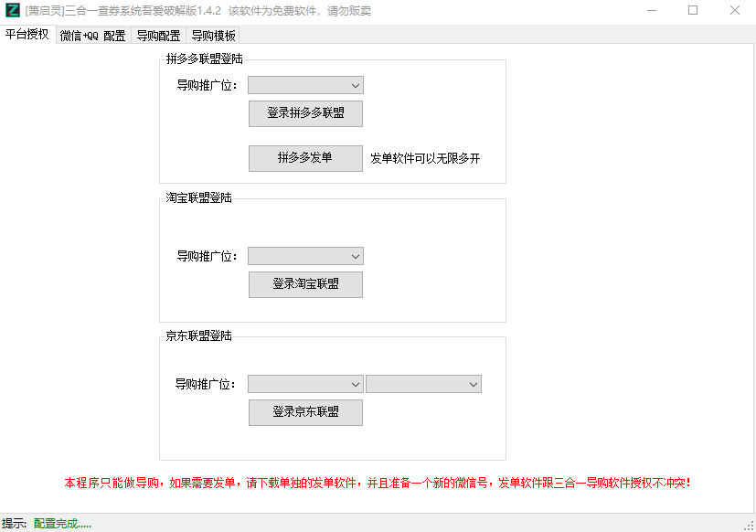Maximize the application window
Viewport: 756px width, 532px height.
click(693, 10)
